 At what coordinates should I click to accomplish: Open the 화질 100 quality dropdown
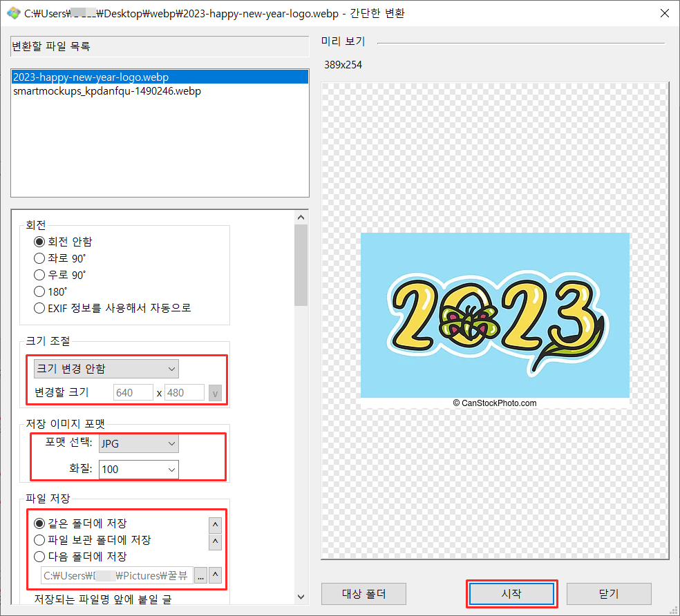139,470
